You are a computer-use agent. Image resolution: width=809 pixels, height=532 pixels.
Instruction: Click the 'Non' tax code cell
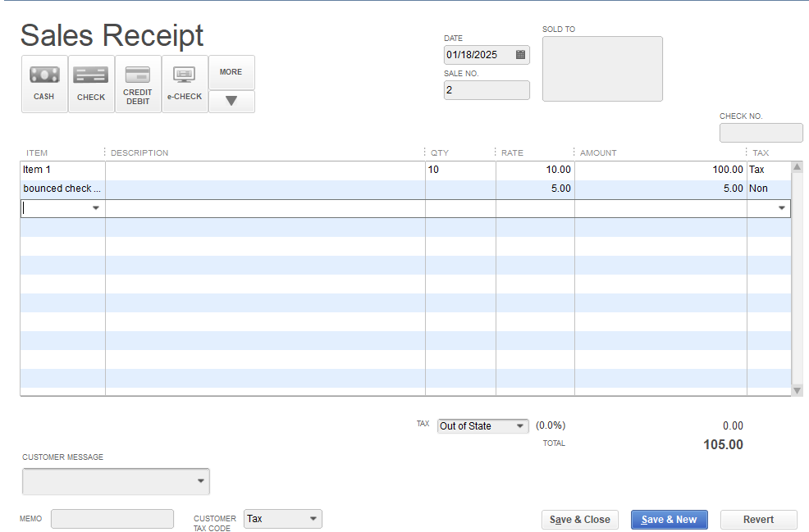point(769,189)
